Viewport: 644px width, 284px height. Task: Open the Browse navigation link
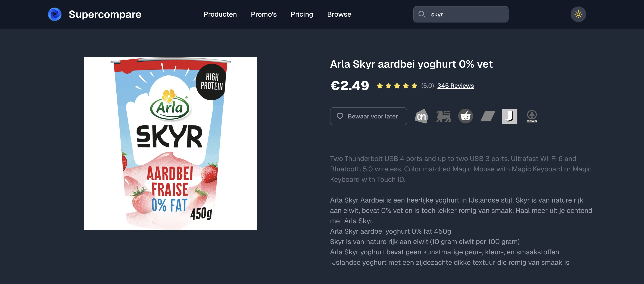point(339,14)
